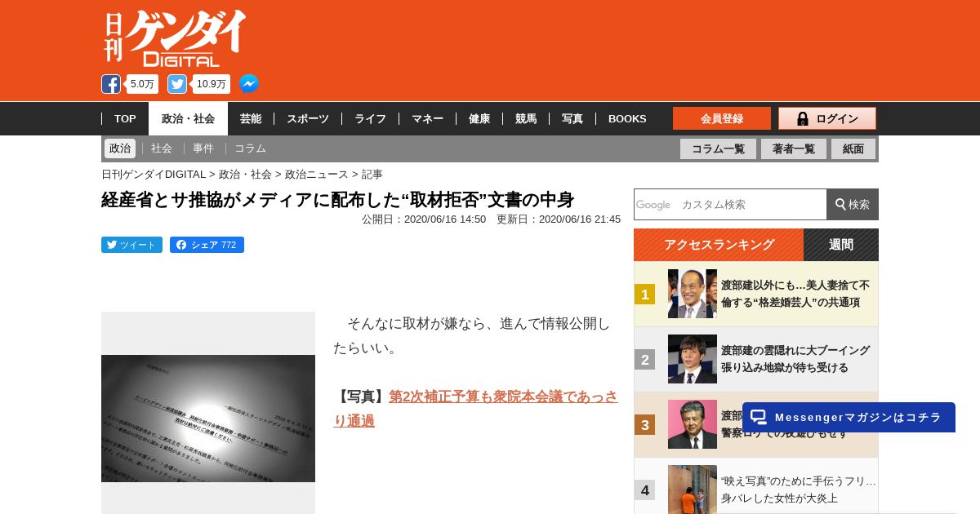Screen dimensions: 980x514
Task: Click ranking number 3 badge
Action: (x=644, y=425)
